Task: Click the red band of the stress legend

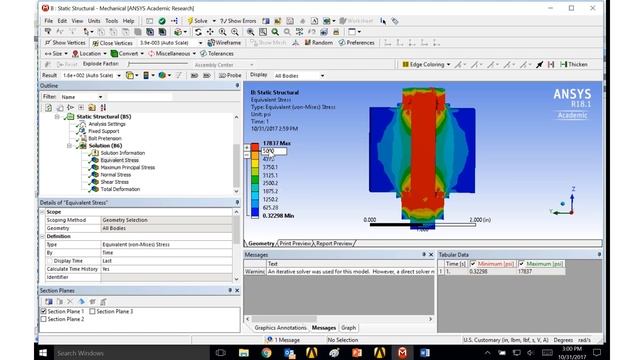Action: tap(255, 147)
